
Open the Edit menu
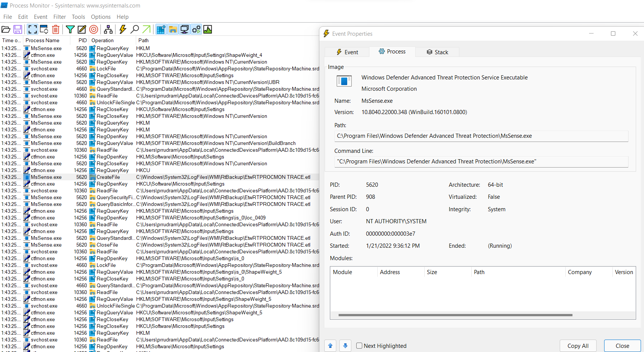tap(23, 17)
